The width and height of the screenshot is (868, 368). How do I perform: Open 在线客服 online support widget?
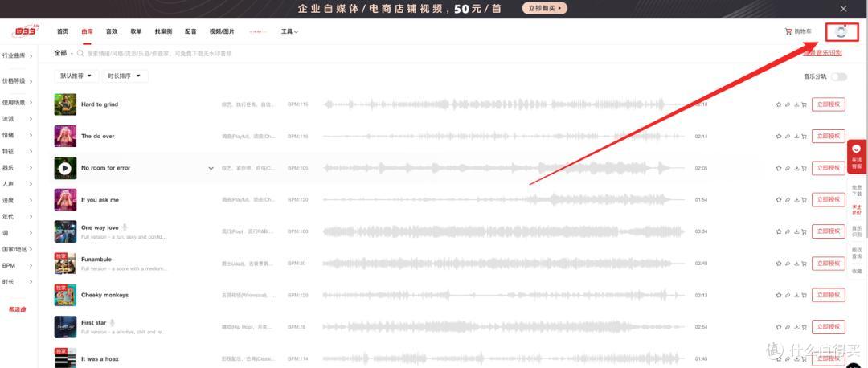857,157
